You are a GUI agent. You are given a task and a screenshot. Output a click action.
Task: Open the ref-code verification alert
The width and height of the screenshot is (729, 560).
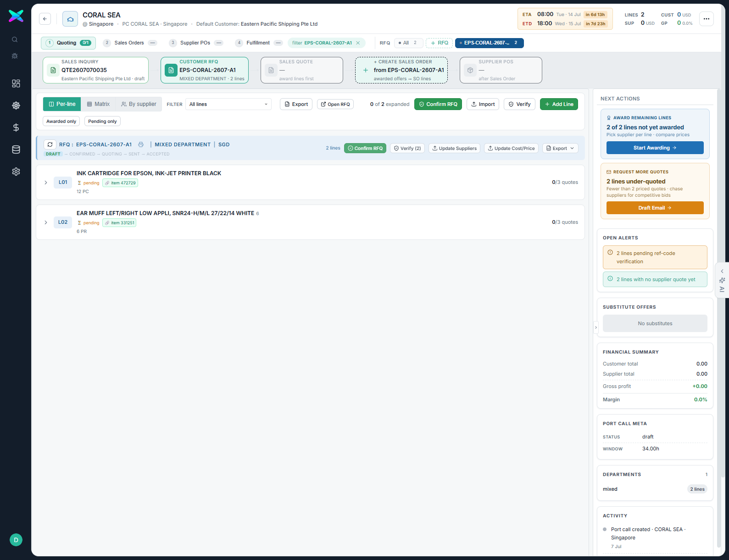click(655, 257)
